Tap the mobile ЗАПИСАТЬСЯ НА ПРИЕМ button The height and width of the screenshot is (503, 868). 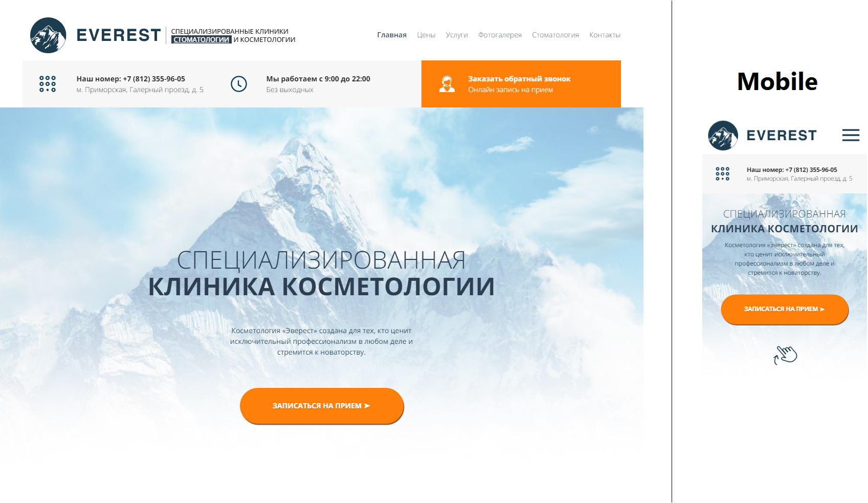point(785,309)
